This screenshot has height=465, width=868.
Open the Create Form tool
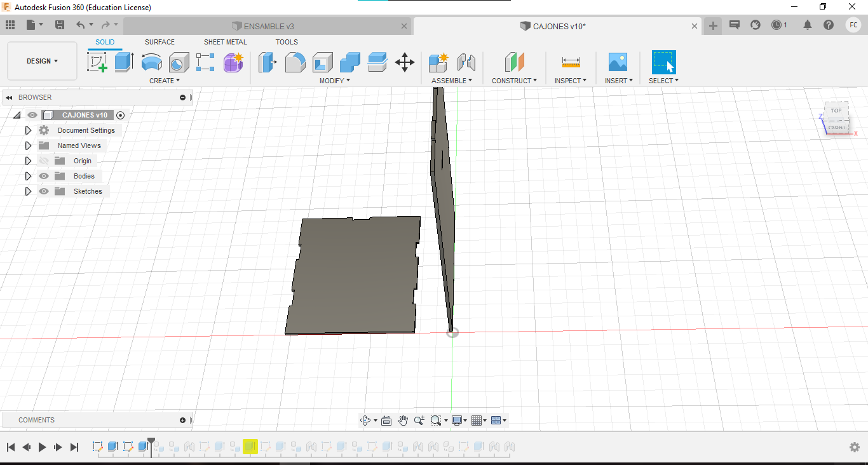(x=233, y=62)
